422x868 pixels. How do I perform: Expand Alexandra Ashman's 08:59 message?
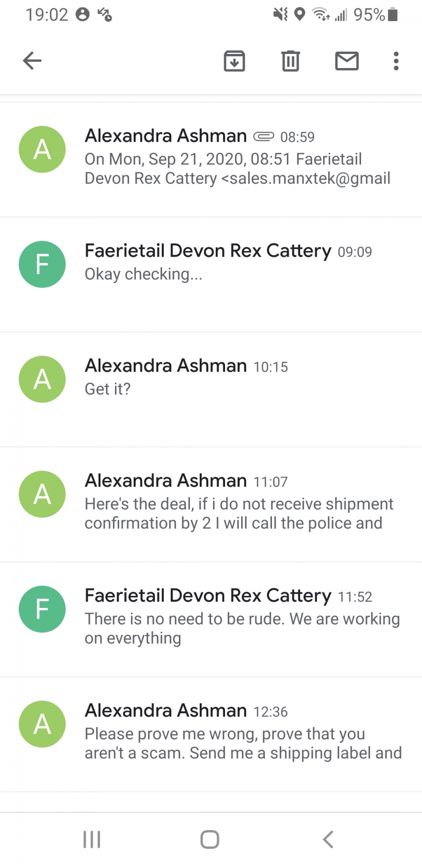click(237, 169)
